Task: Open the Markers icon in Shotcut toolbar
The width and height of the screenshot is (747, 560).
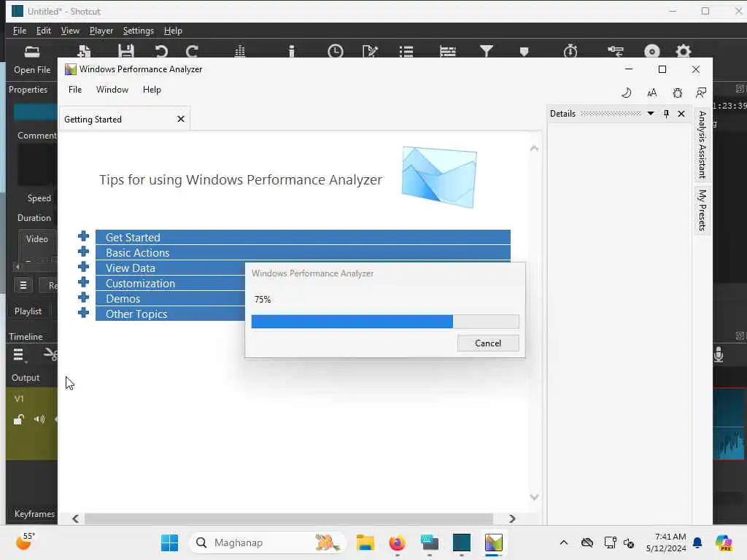Action: [524, 52]
